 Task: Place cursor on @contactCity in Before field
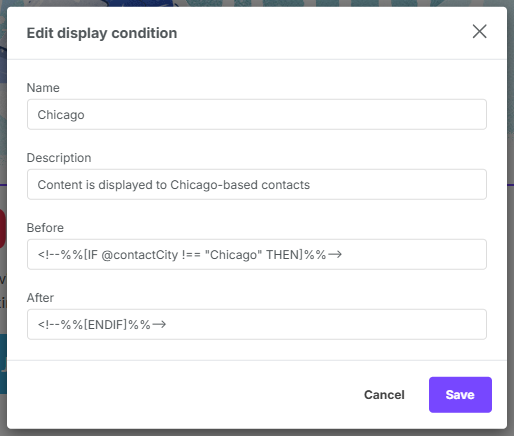(x=140, y=255)
